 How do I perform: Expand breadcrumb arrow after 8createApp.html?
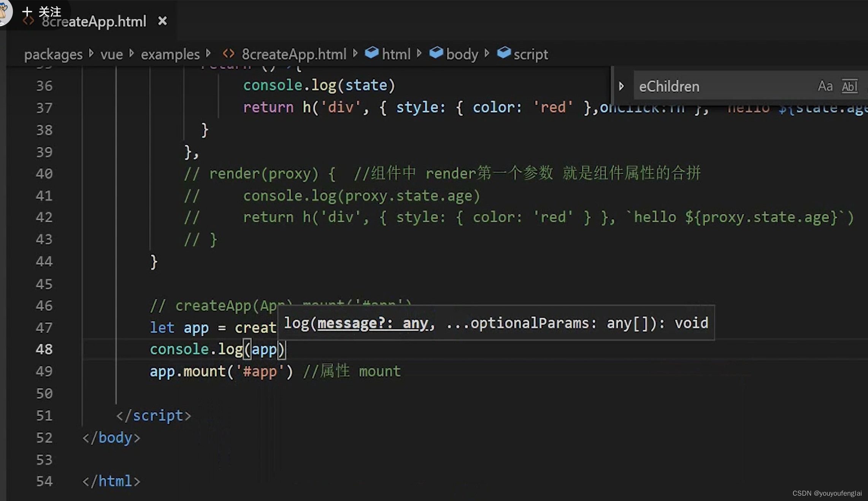tap(355, 53)
